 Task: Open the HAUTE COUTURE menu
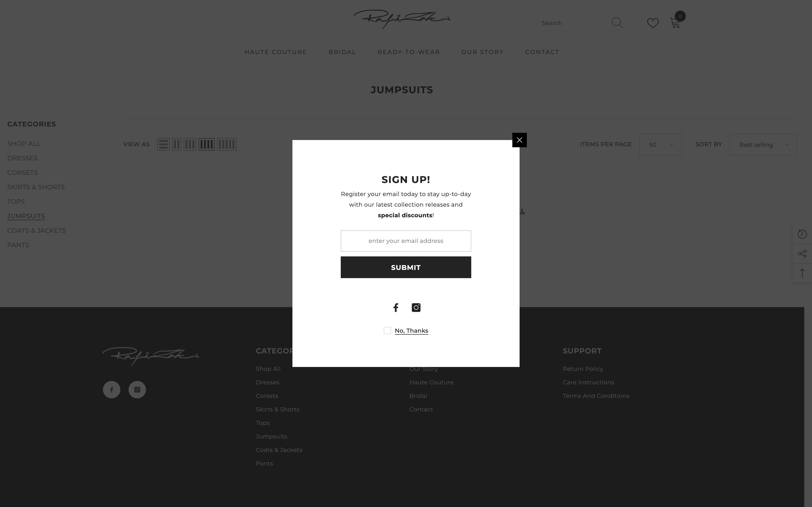pos(275,52)
